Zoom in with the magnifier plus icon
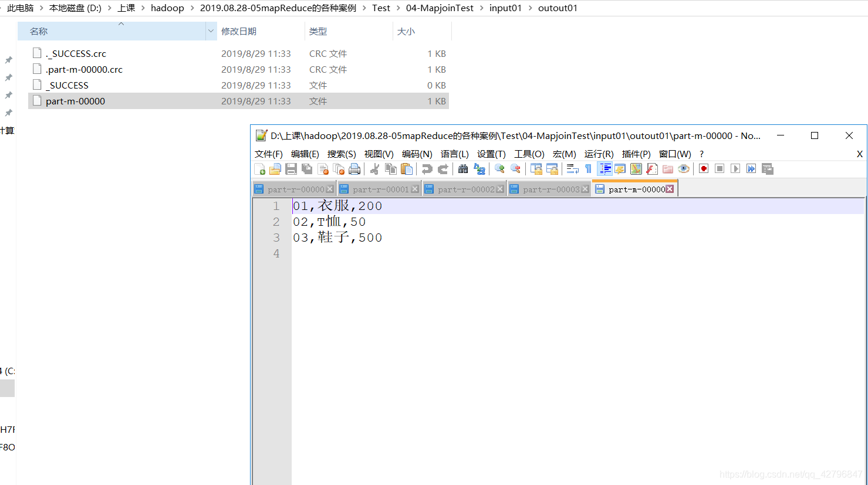This screenshot has width=868, height=485. 499,169
